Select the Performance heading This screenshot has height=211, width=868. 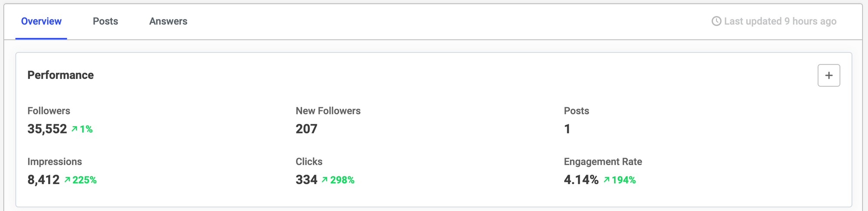tap(61, 75)
